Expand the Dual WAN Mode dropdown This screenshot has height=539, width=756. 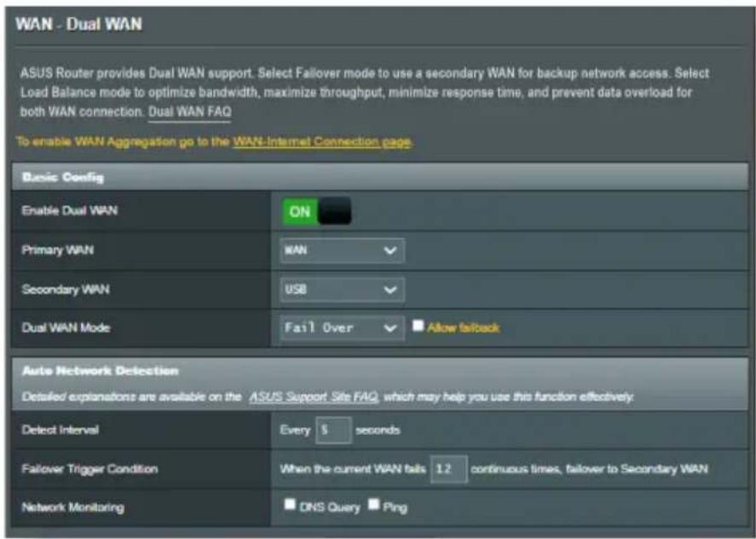click(342, 328)
